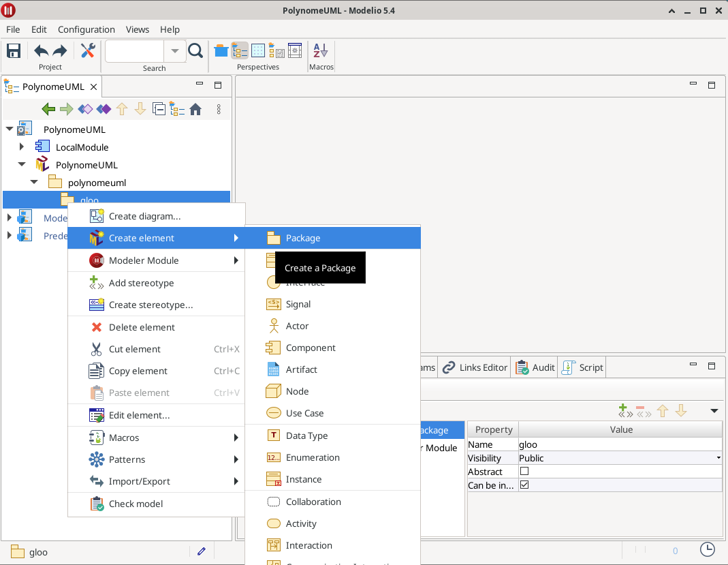Click the Save project icon
Image resolution: width=728 pixels, height=565 pixels.
(x=14, y=50)
